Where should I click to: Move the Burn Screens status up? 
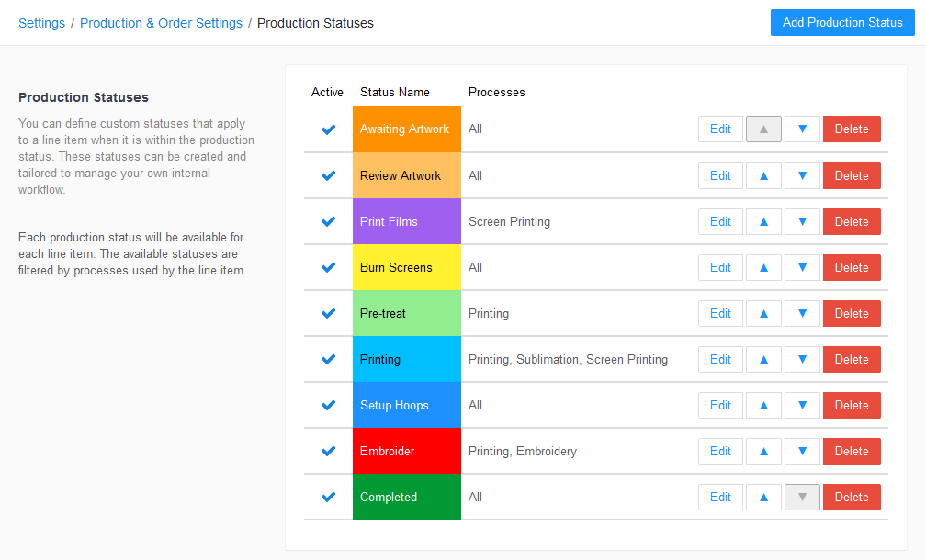pyautogui.click(x=763, y=267)
